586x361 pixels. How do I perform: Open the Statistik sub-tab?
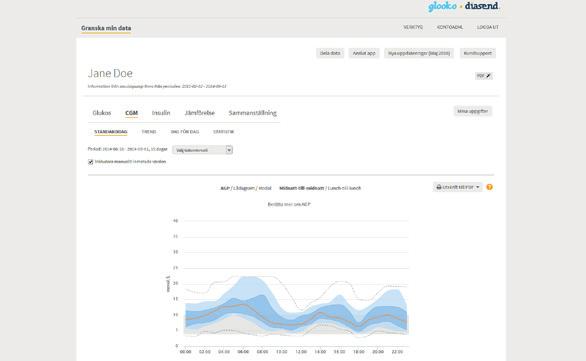point(223,132)
